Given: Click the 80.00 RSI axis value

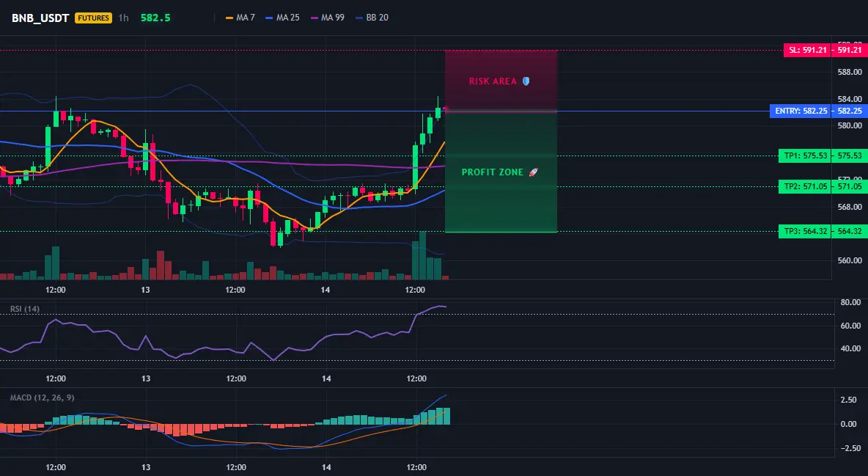Looking at the screenshot, I should point(850,303).
